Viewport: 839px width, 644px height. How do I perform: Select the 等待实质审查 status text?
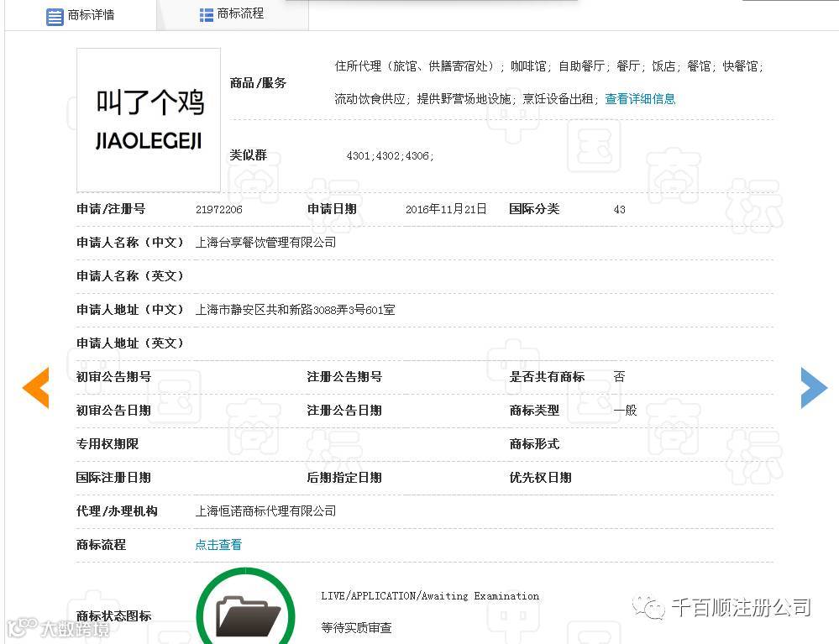[356, 628]
